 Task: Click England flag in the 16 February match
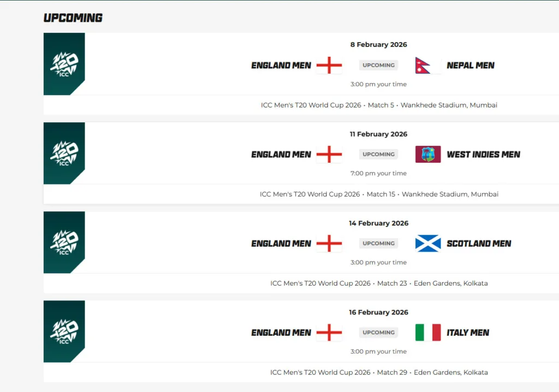(329, 332)
